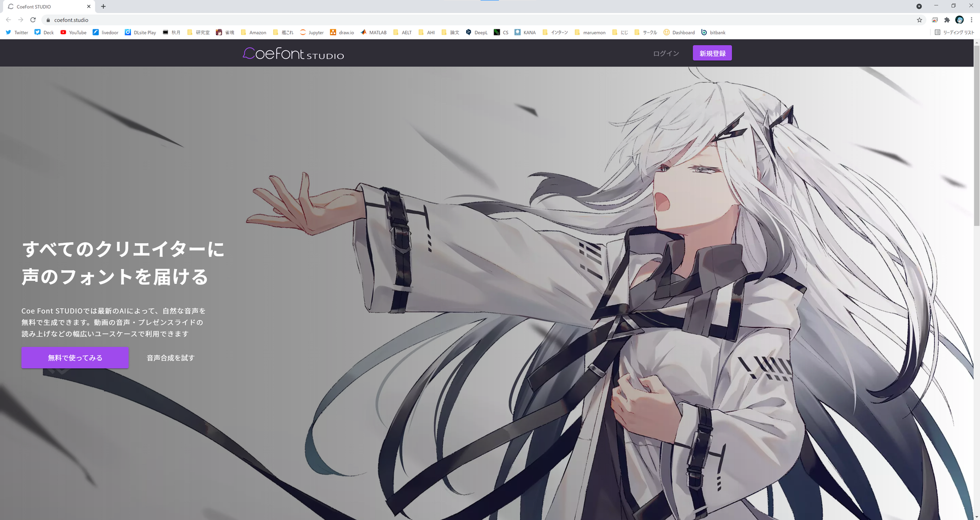The width and height of the screenshot is (980, 520).
Task: Expand the 艦これ bookmark folder
Action: pyautogui.click(x=283, y=32)
